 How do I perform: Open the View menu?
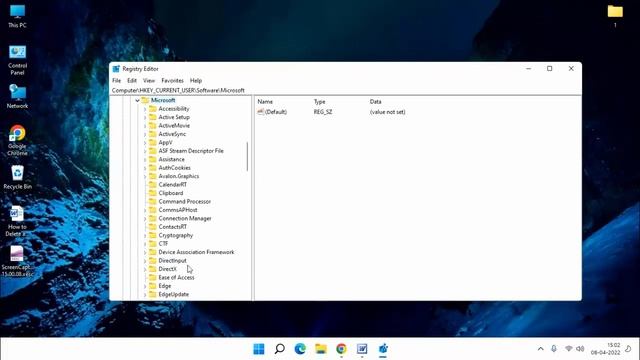click(x=149, y=81)
